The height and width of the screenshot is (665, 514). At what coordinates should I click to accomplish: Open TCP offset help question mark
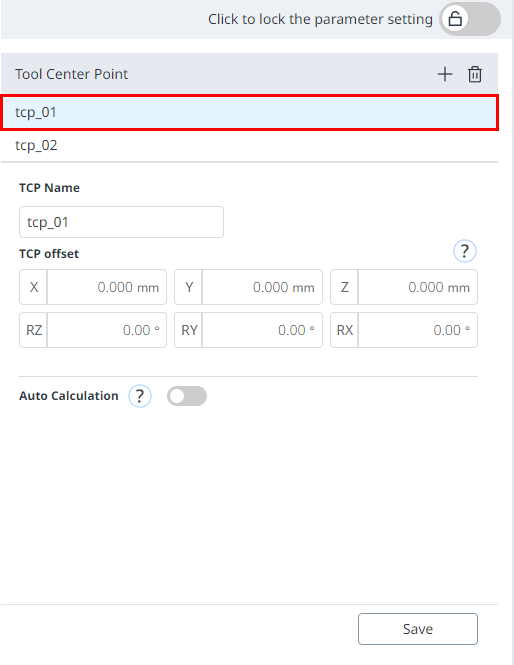click(465, 251)
